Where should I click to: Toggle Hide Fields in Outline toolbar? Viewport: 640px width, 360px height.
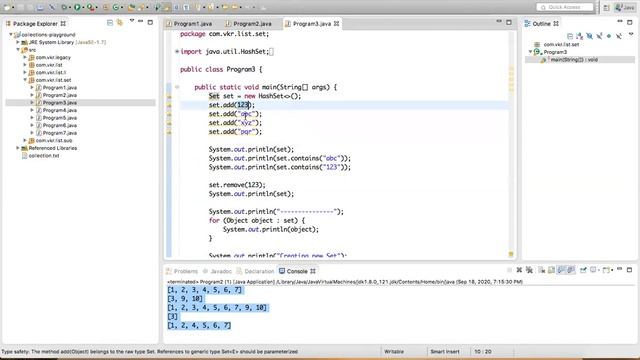[589, 36]
